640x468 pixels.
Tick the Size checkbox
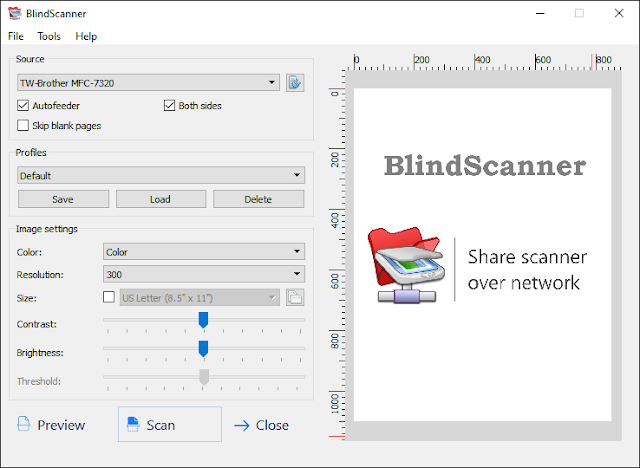[109, 297]
